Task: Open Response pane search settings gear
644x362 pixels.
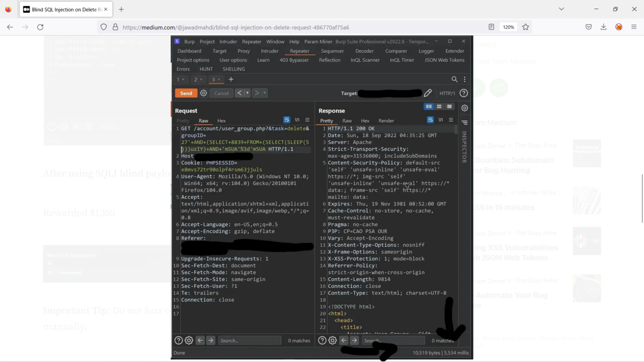Action: tap(332, 340)
